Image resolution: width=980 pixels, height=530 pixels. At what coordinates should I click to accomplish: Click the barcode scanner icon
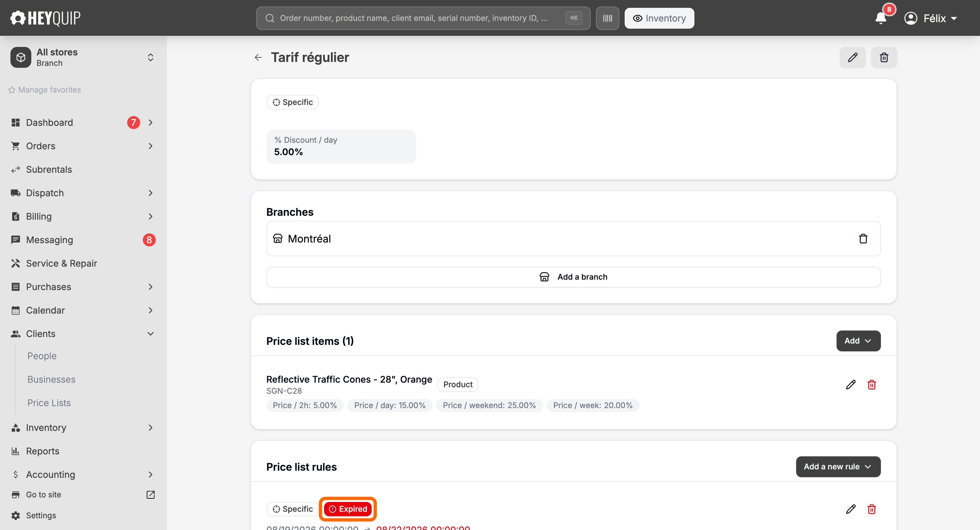(607, 18)
